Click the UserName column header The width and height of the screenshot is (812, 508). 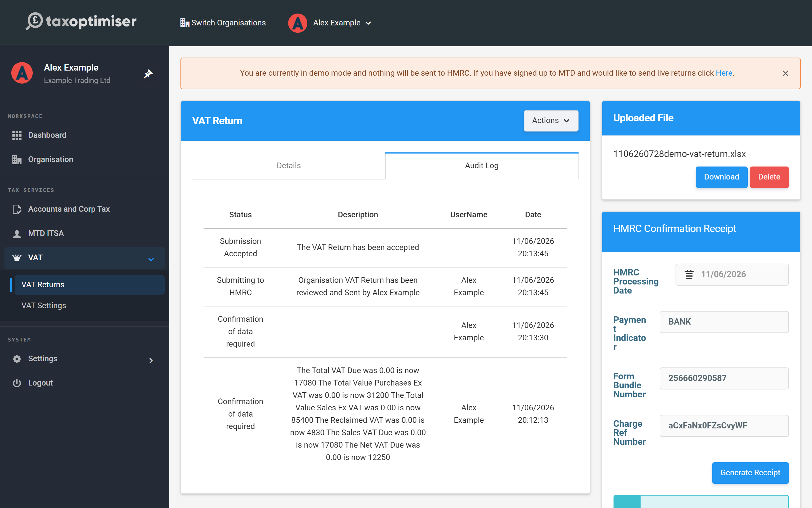468,215
